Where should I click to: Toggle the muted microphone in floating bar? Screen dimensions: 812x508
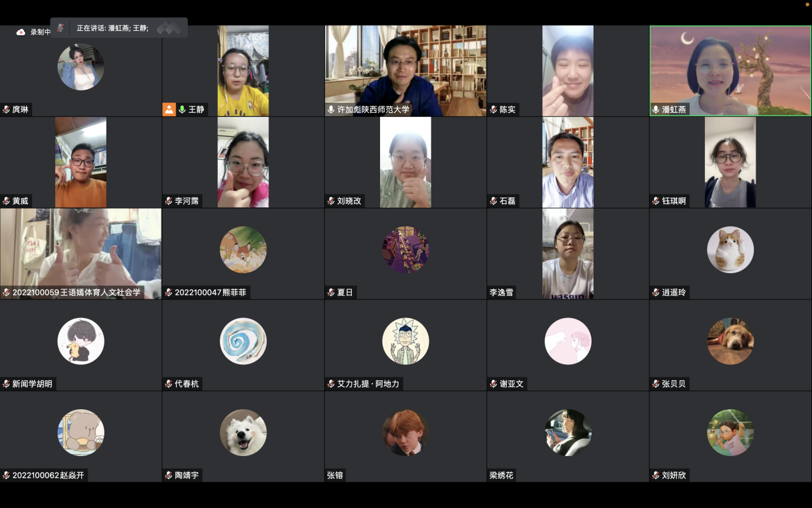click(x=60, y=28)
